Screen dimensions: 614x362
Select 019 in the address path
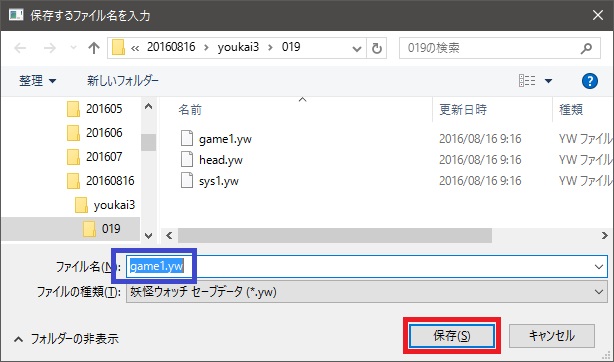pyautogui.click(x=291, y=47)
